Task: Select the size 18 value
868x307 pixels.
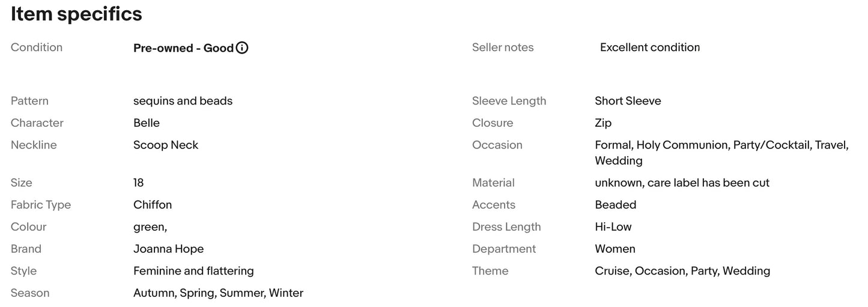Action: (139, 183)
